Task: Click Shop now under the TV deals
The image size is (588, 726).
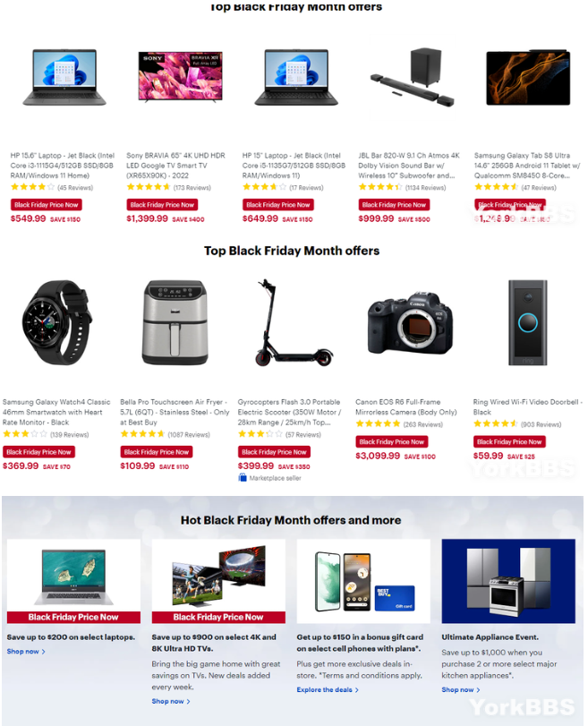Action: click(x=171, y=702)
